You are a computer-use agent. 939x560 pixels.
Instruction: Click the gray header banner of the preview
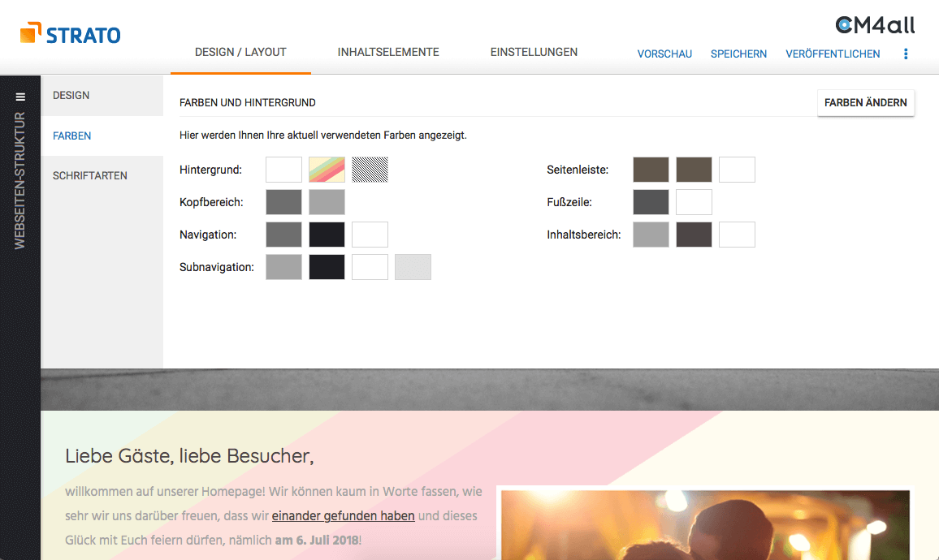(490, 390)
